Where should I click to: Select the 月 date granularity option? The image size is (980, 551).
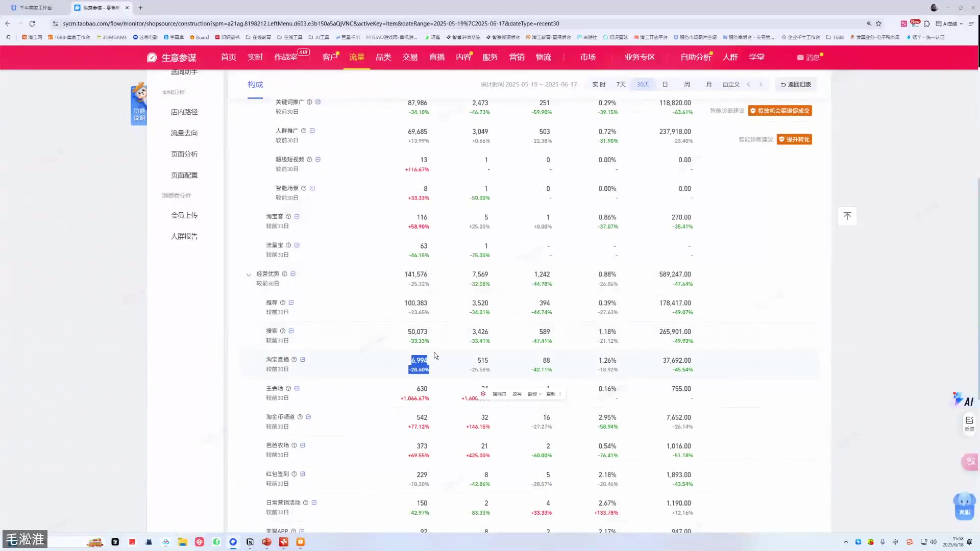[708, 84]
